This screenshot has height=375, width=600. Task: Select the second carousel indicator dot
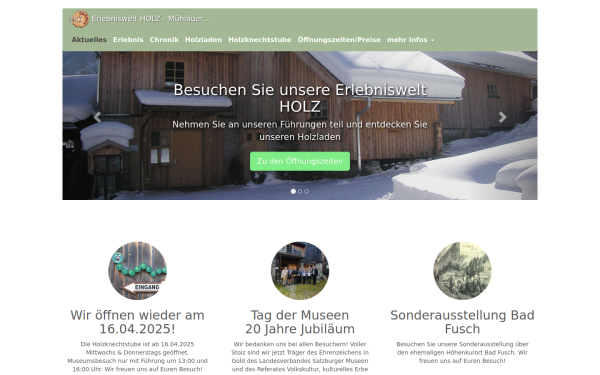[300, 191]
